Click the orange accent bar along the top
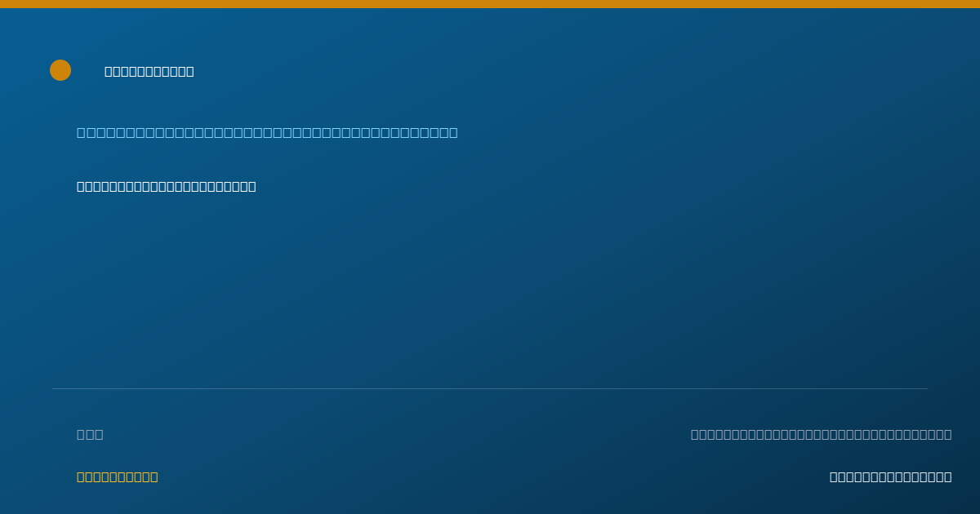This screenshot has height=514, width=980. 490,4
